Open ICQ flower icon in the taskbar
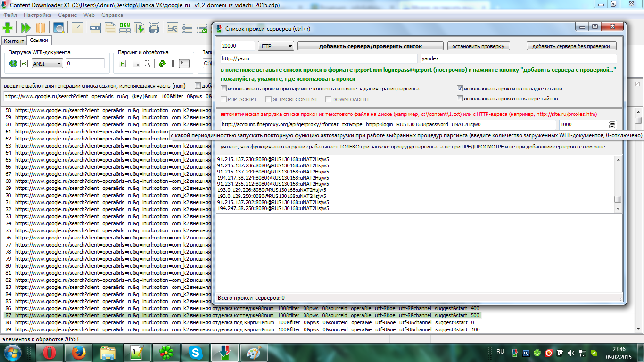644x362 pixels. [166, 352]
